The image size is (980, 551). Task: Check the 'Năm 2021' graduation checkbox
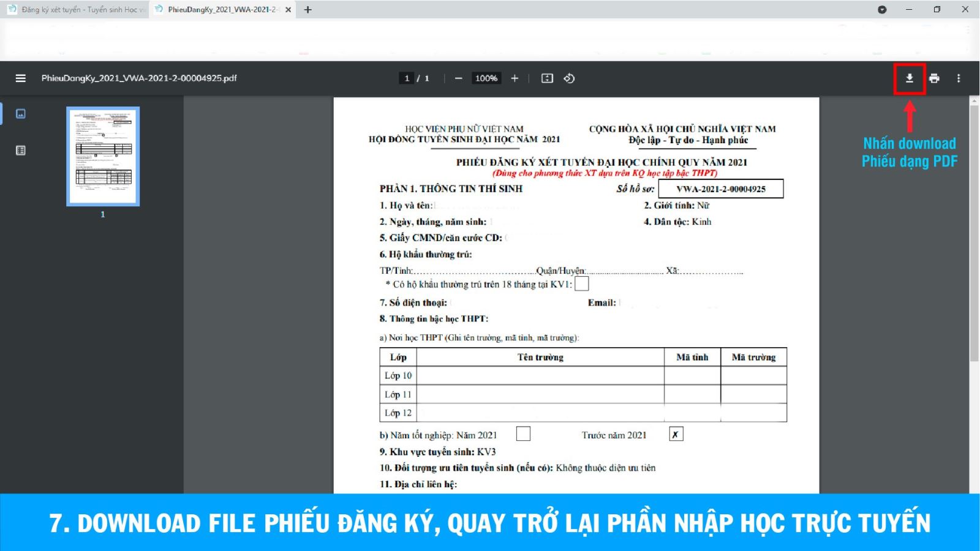[523, 434]
